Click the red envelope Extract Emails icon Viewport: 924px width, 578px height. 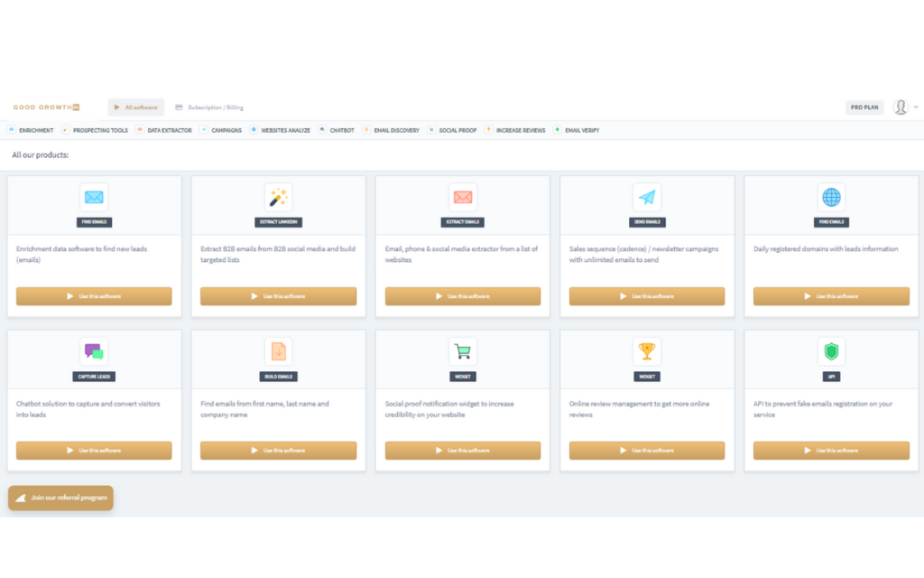(x=463, y=197)
